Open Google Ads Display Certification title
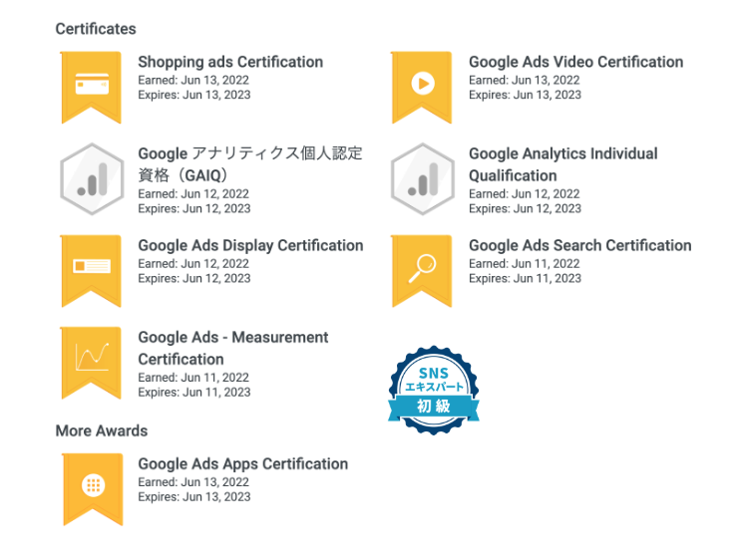This screenshot has width=742, height=560. pos(250,245)
